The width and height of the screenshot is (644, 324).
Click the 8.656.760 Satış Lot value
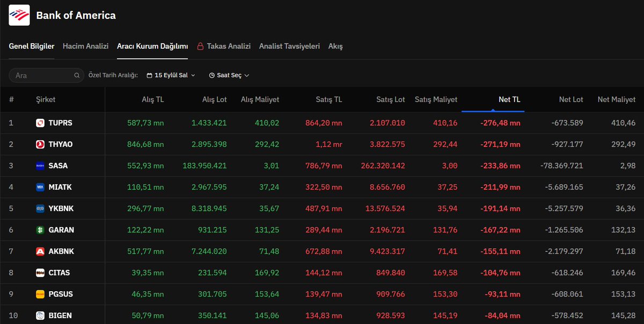point(387,187)
